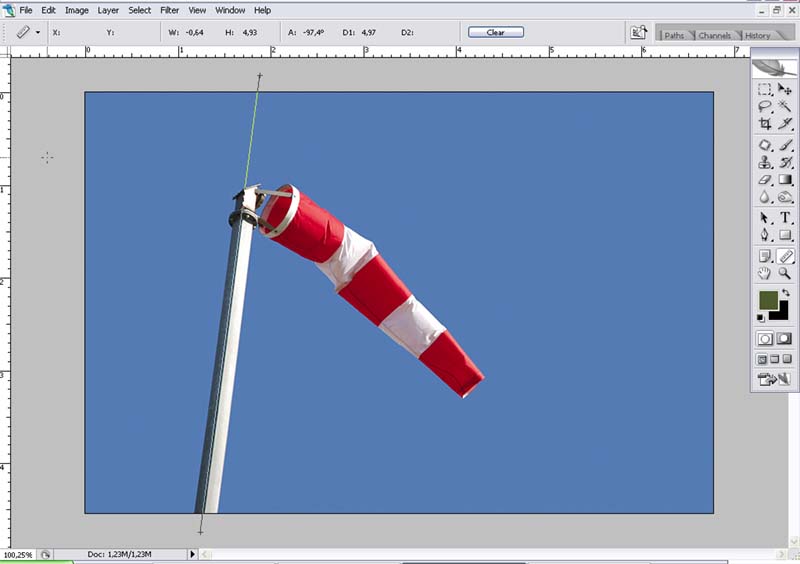Switch to Quick Mask mode
Viewport: 800px width, 564px height.
pos(785,339)
